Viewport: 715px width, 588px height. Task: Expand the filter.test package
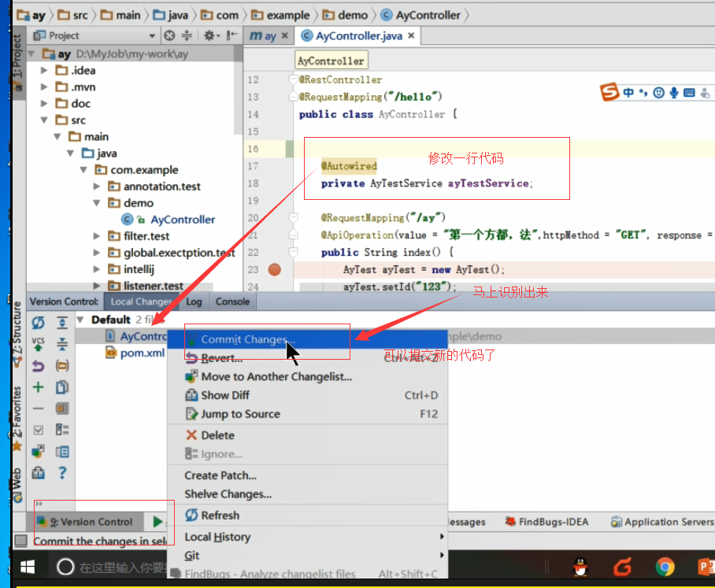97,236
